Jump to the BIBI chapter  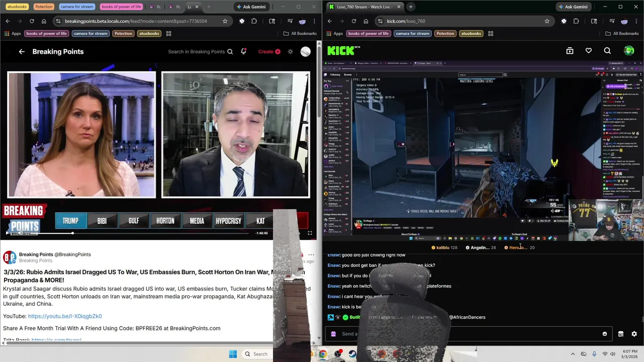point(102,221)
